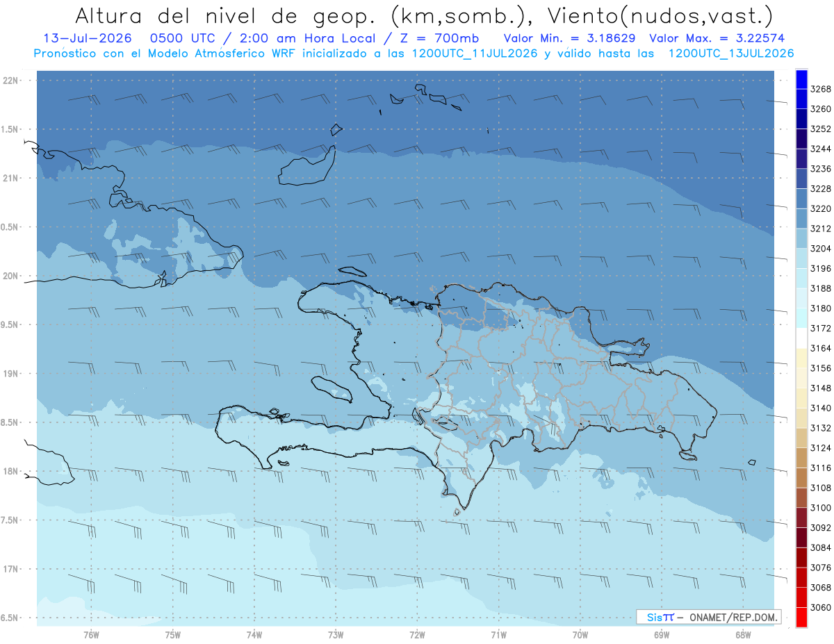This screenshot has width=834, height=644.
Task: Click the longitude label "68W"
Action: click(743, 635)
